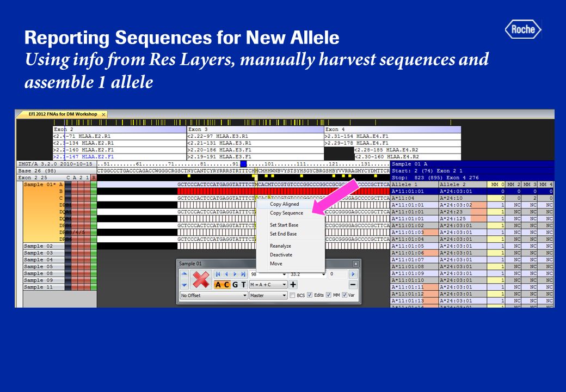Click the input field showing 0

338,274
